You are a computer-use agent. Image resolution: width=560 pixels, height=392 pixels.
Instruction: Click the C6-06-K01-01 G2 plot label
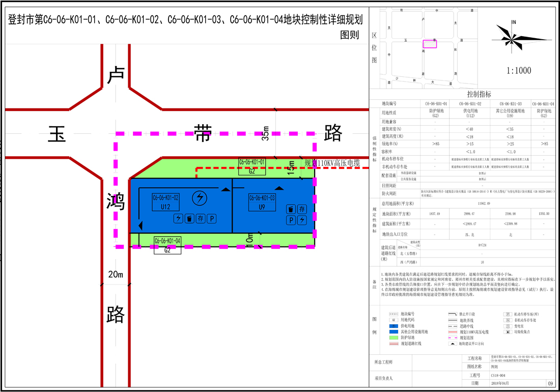[251, 166]
